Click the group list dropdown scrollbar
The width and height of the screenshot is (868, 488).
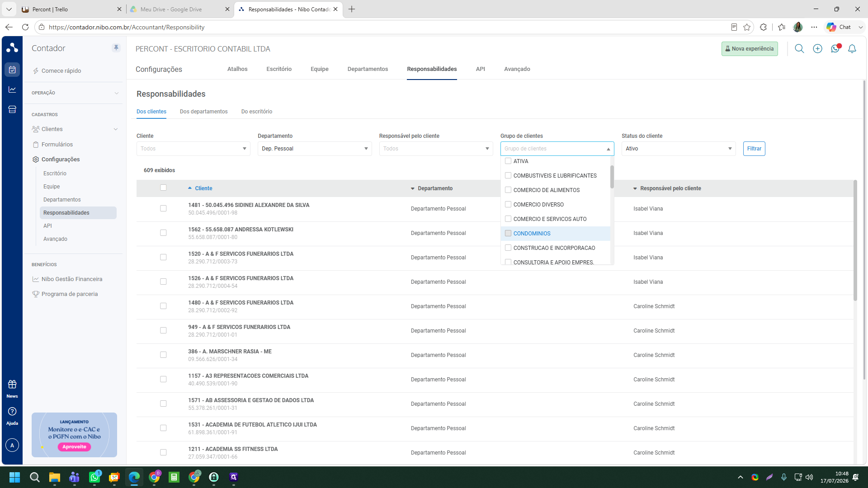pos(612,177)
